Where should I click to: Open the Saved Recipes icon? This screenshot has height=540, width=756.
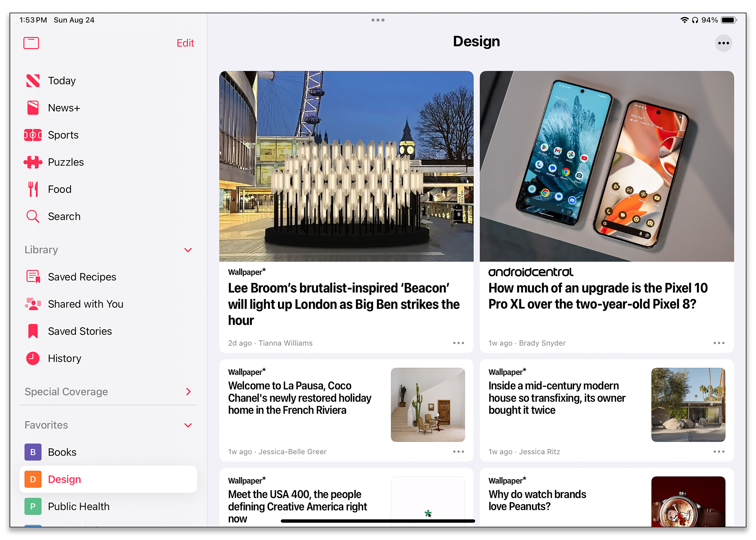[33, 277]
